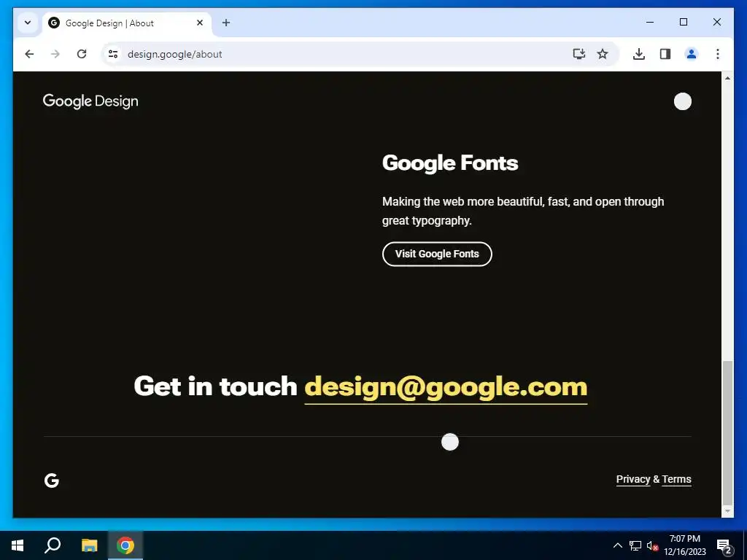The image size is (747, 560).
Task: Click 'Making the web more beautiful' paragraph
Action: 523,211
